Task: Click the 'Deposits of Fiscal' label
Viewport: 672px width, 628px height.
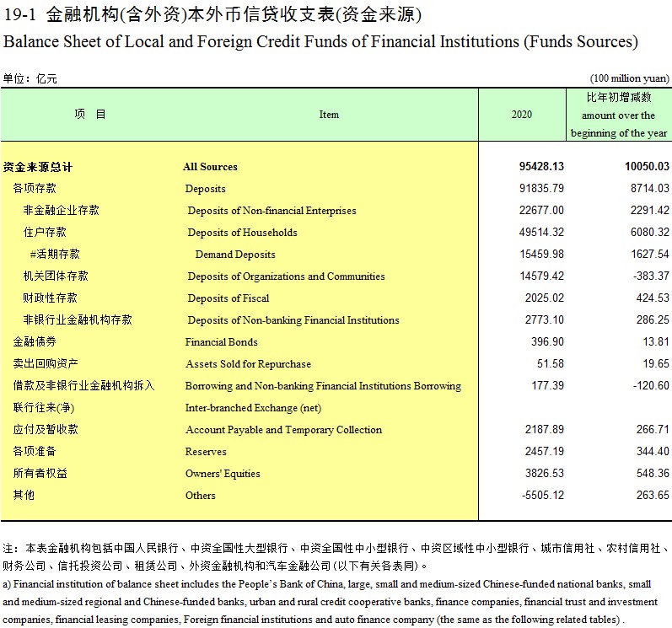Action: 228,298
